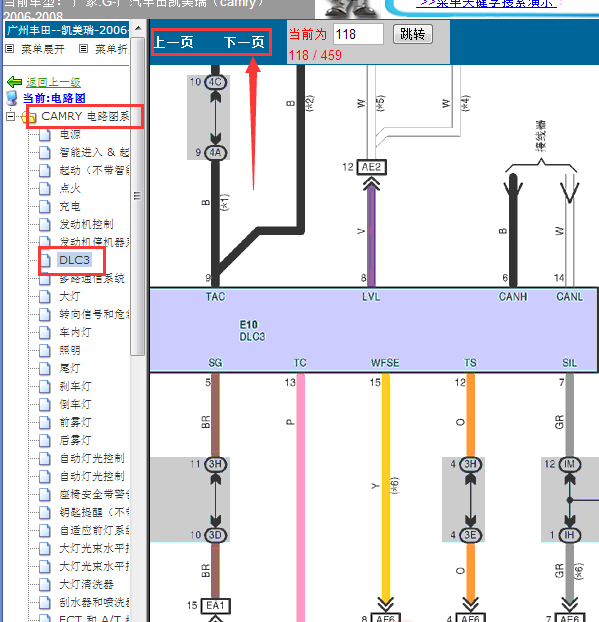
Task: Open 钥匙提醒 tree item
Action: (x=94, y=512)
